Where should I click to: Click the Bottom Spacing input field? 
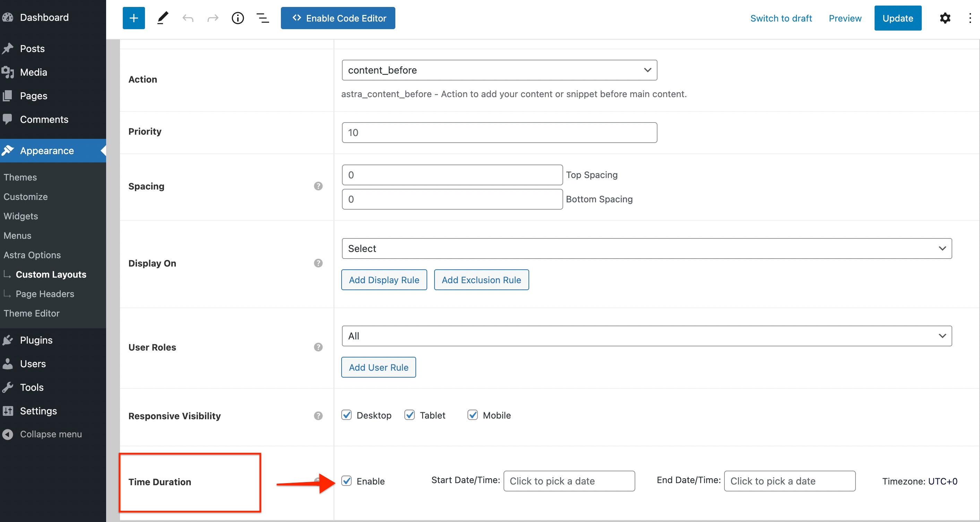coord(452,199)
